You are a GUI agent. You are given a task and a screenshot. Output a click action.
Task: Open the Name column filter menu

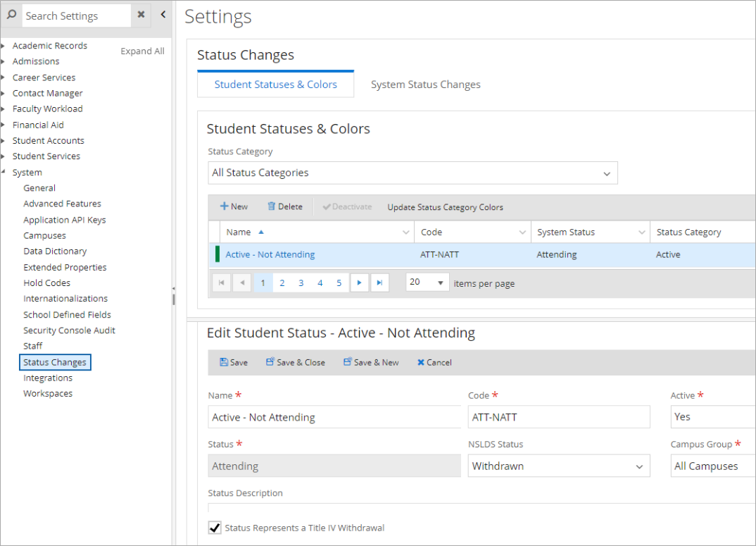pos(406,232)
